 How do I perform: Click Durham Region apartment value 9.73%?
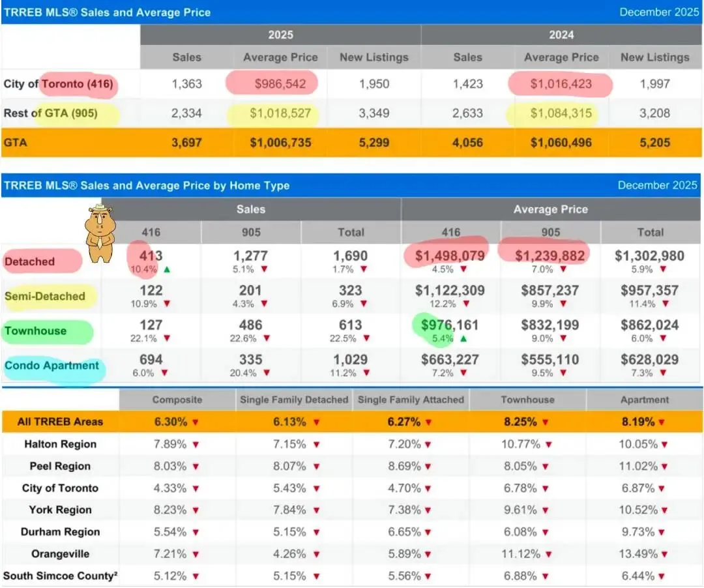[638, 532]
